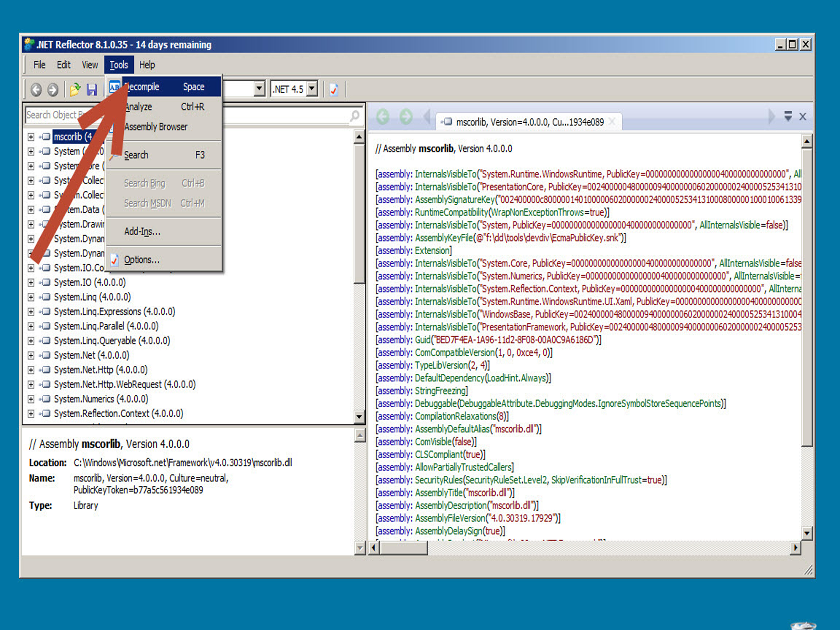
Task: Click the green back arrow in code pane
Action: [x=383, y=117]
